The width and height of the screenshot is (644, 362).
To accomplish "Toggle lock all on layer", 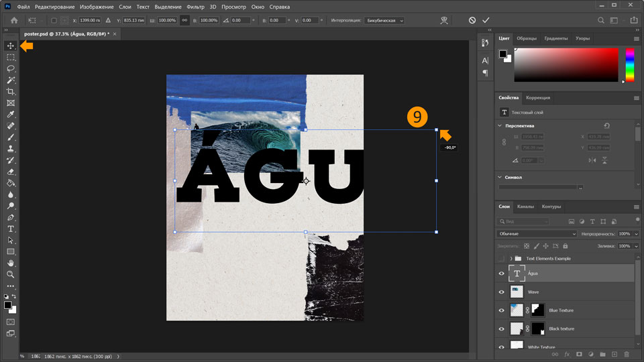I will 565,246.
